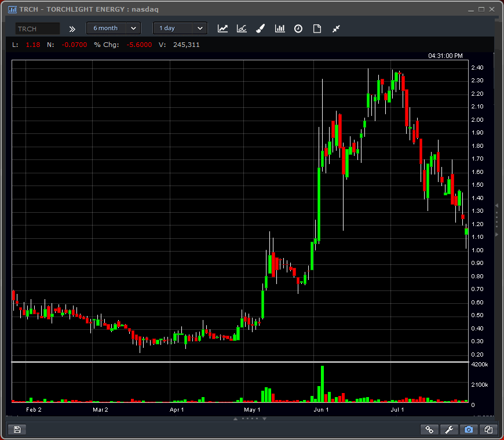Click the TRCH symbol input field
This screenshot has height=440, width=504.
(x=38, y=28)
